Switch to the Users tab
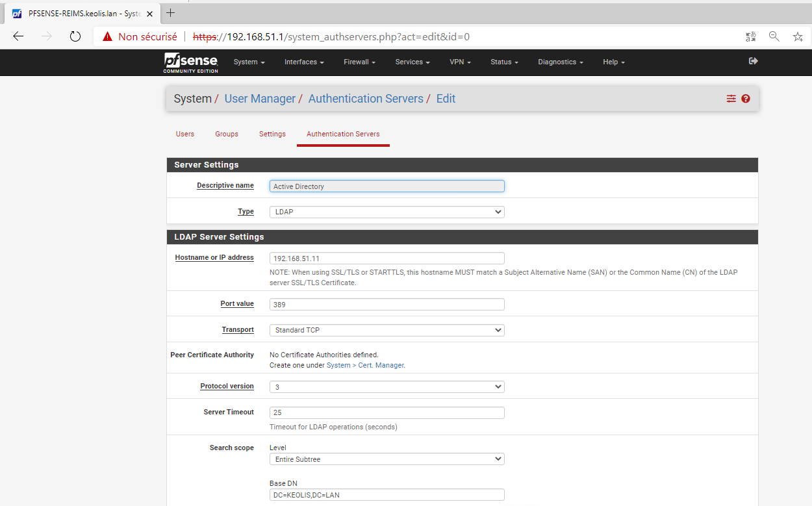The image size is (812, 506). click(185, 134)
